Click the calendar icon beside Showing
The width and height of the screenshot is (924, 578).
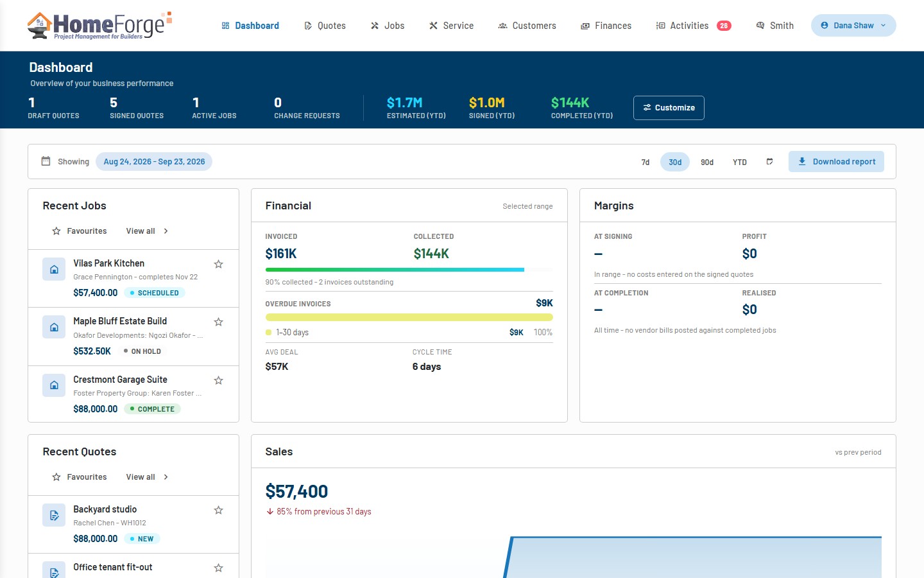point(46,161)
